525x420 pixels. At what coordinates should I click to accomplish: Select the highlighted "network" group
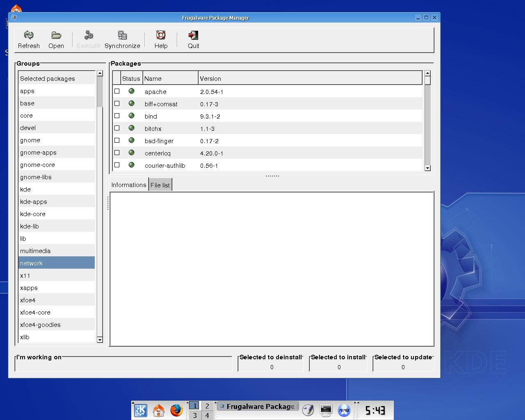57,263
